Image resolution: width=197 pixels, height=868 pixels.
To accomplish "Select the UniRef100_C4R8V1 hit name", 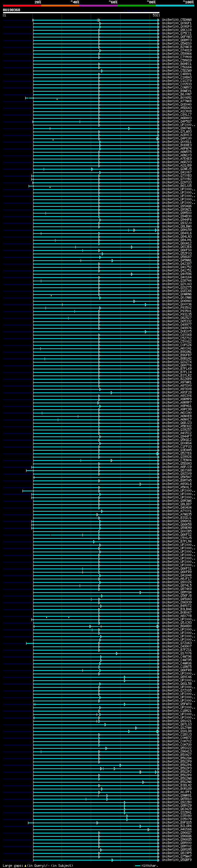I will point(177,74).
